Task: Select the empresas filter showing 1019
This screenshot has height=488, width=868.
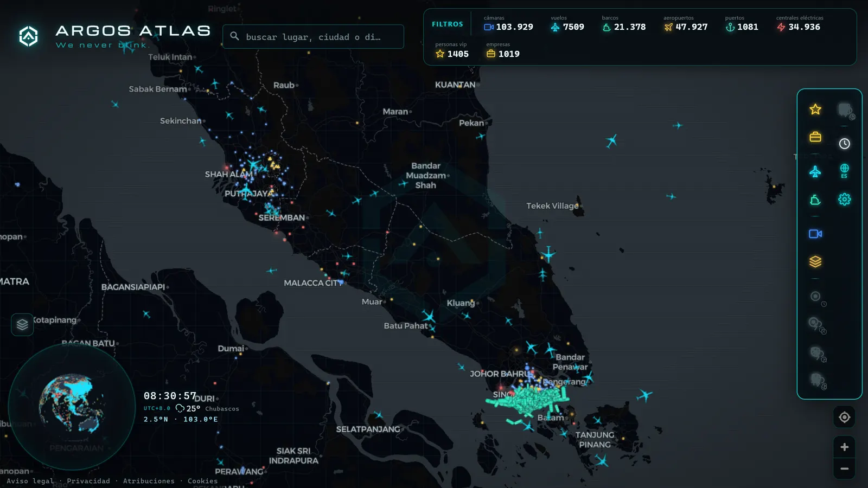Action: pos(503,50)
